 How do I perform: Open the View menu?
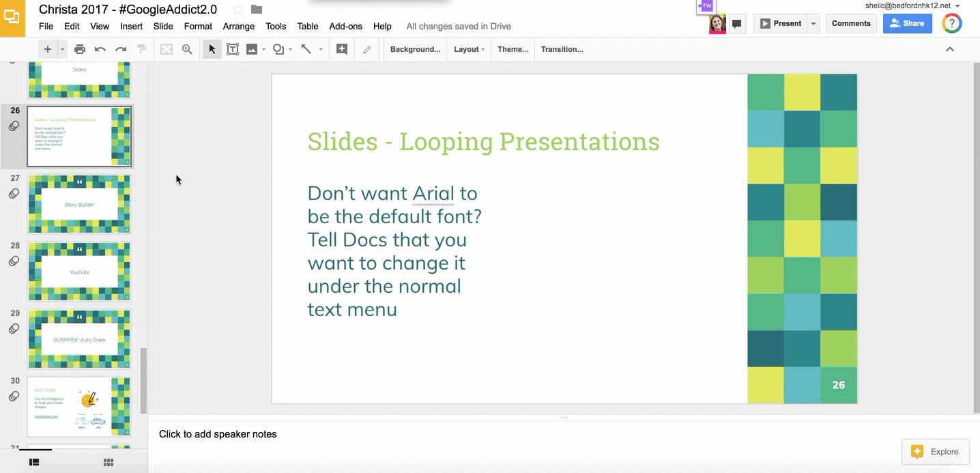coord(100,27)
